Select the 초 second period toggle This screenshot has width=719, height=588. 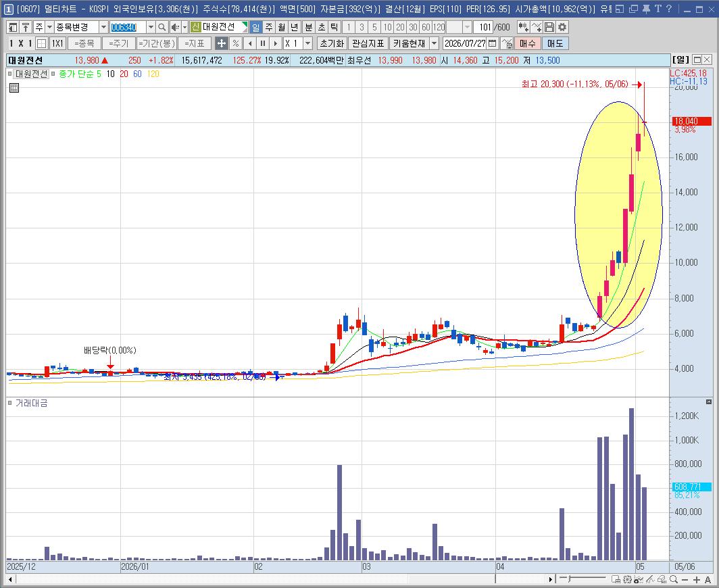[x=322, y=28]
